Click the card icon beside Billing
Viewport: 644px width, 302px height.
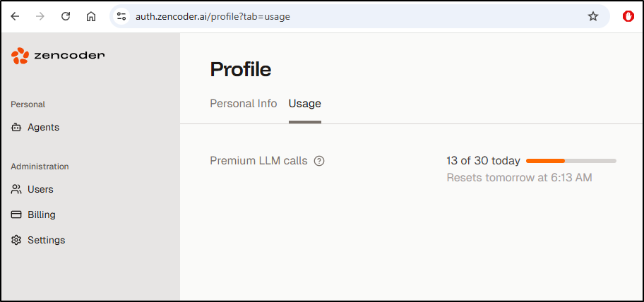coord(16,215)
